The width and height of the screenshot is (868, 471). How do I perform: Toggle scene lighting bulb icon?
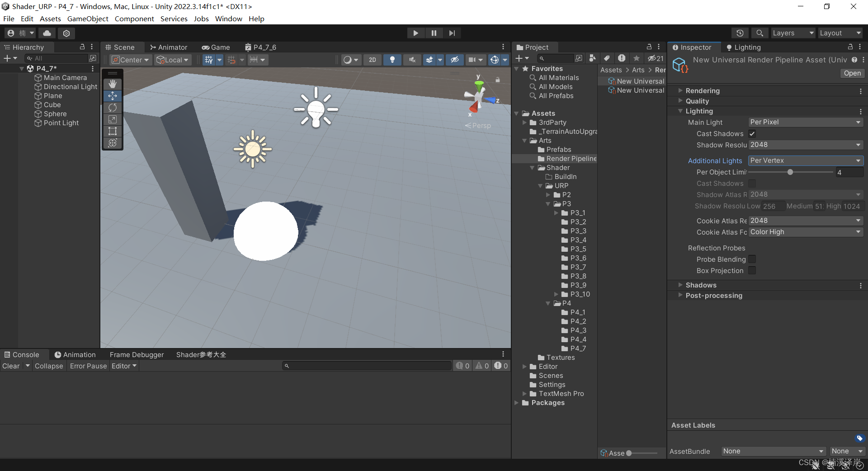point(392,60)
